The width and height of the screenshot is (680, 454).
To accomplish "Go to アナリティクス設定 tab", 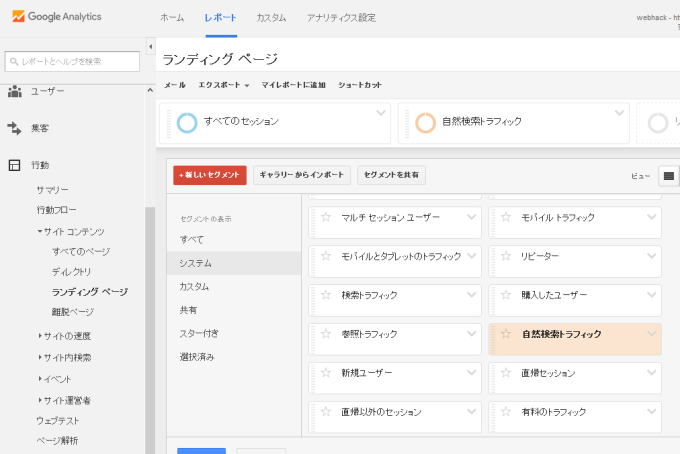I will 341,18.
